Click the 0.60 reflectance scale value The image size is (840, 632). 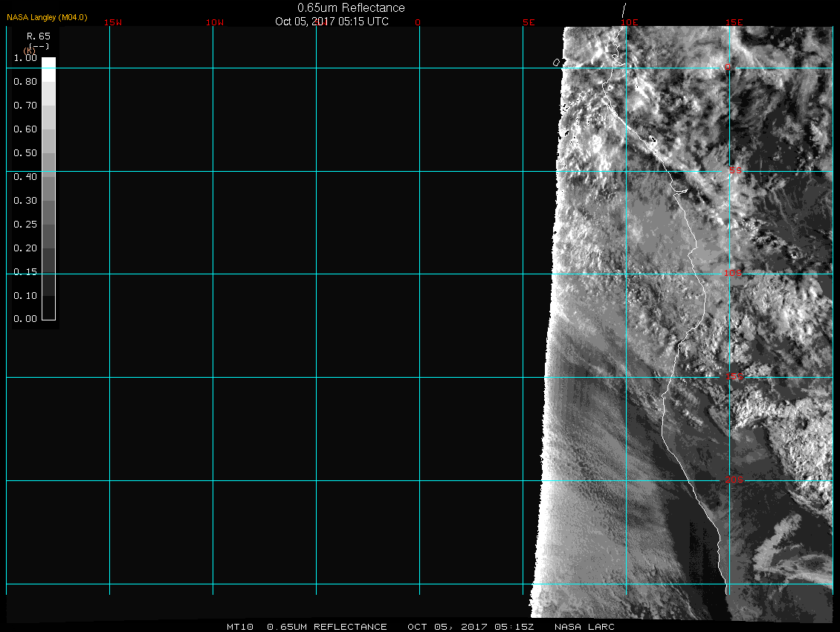tap(25, 129)
